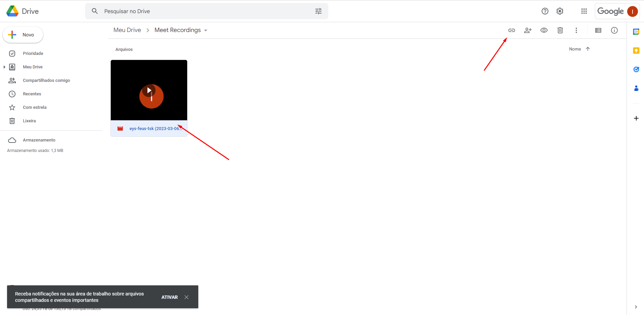Open the Settings gear menu

[x=560, y=11]
